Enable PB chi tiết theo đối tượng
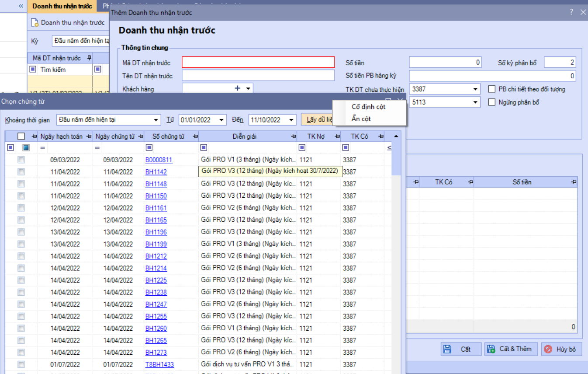 491,89
